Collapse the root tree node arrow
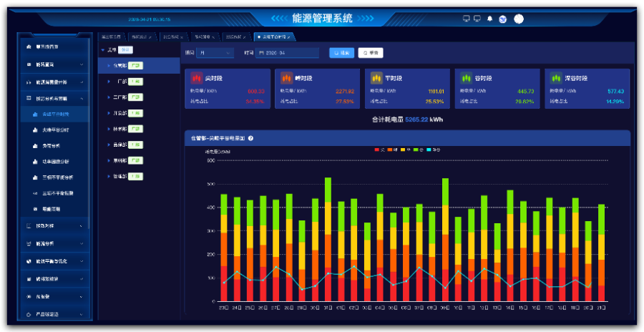Viewport: 644px width, 332px height. click(x=102, y=50)
